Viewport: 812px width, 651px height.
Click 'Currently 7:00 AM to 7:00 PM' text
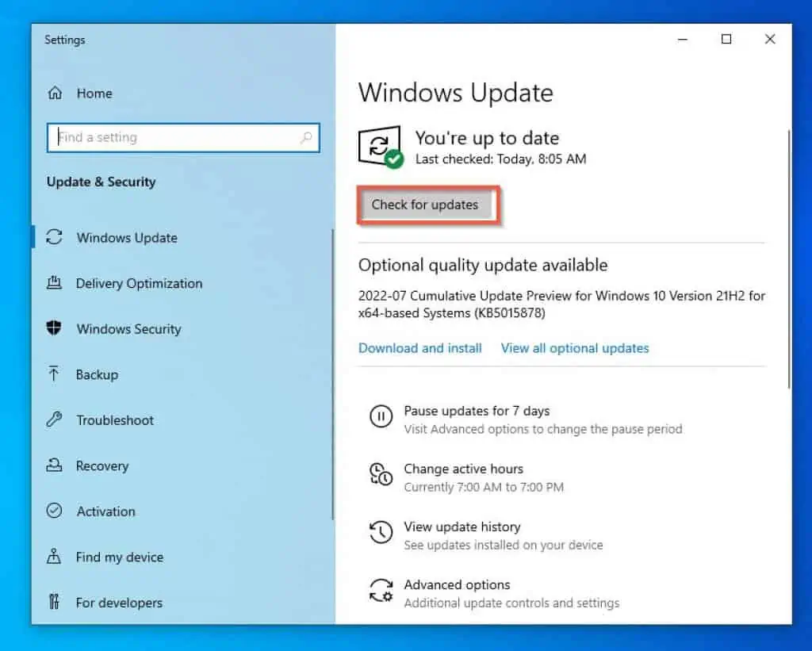(x=484, y=488)
